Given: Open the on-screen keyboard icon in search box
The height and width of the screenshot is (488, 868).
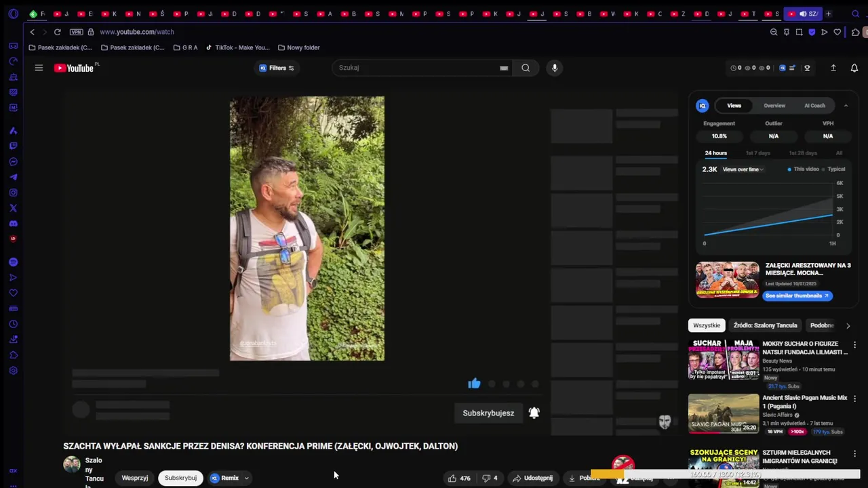Looking at the screenshot, I should tap(504, 68).
